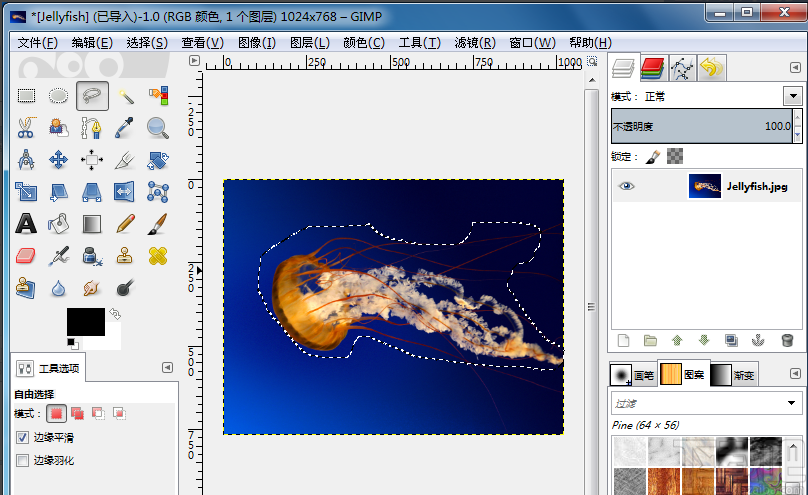Duplicate the layer button
This screenshot has width=808, height=495.
731,340
